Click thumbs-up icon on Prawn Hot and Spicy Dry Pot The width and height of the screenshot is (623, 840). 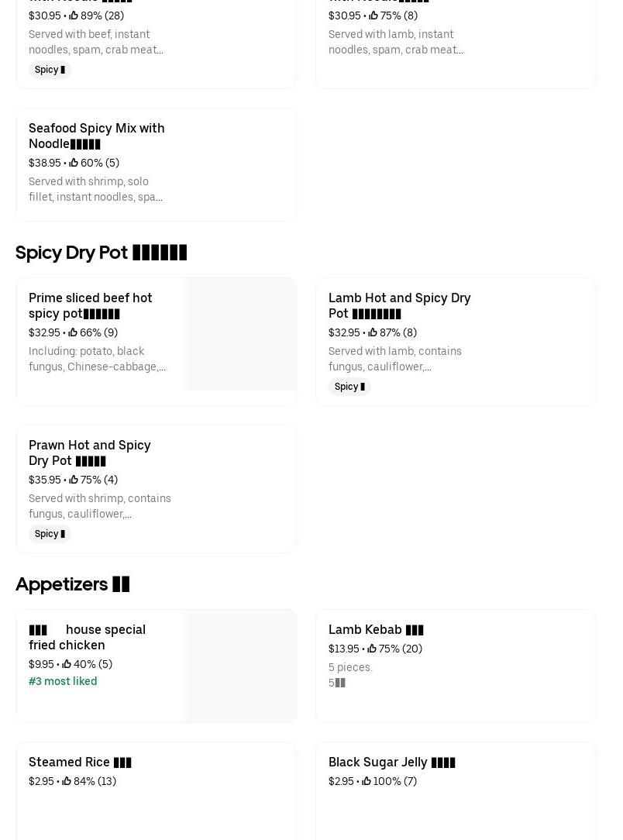(74, 480)
